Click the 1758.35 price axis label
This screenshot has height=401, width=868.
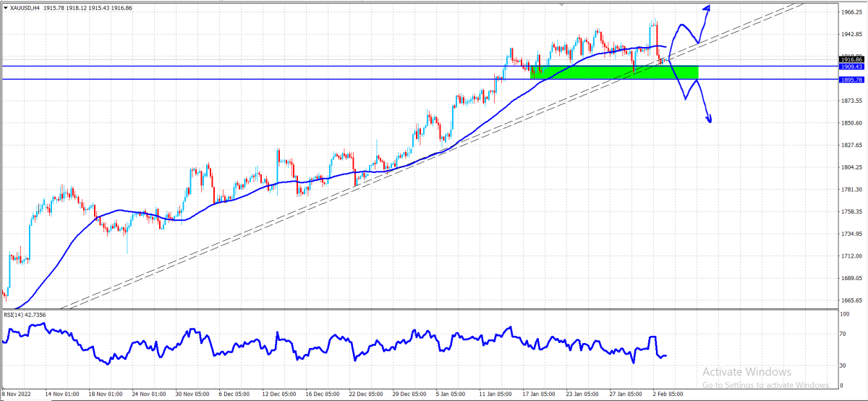point(851,212)
